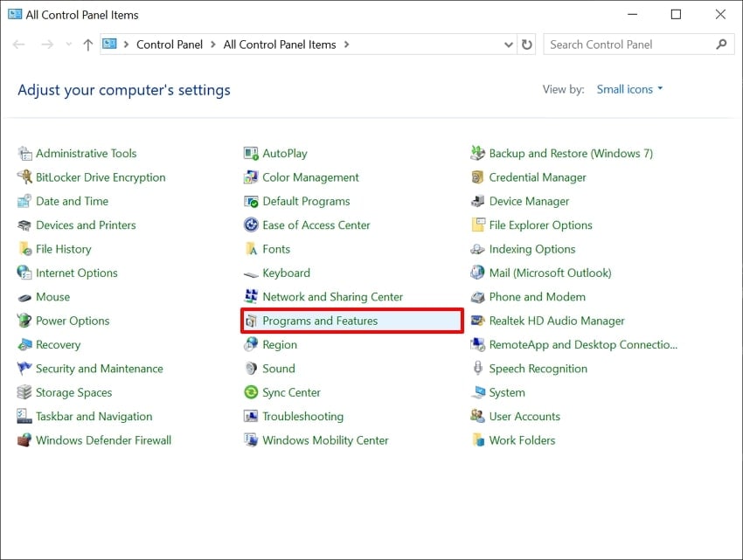Open Sync Center
Image resolution: width=743 pixels, height=560 pixels.
click(289, 392)
